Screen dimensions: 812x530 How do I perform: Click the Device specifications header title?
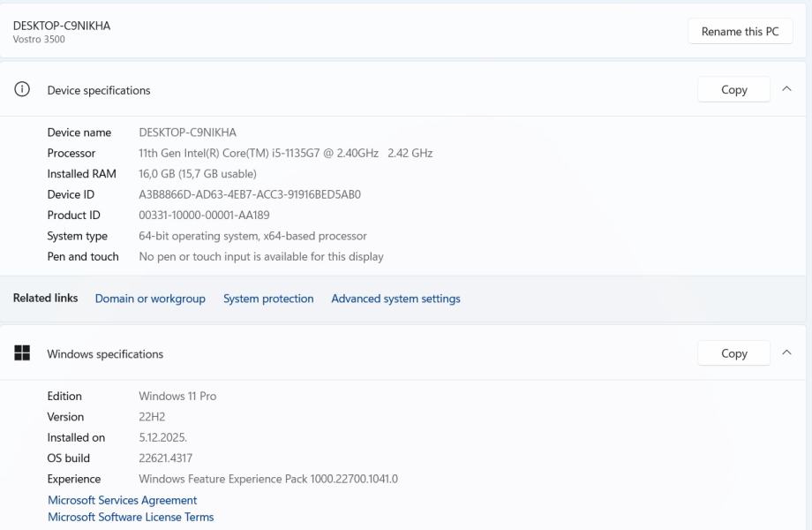pos(99,90)
